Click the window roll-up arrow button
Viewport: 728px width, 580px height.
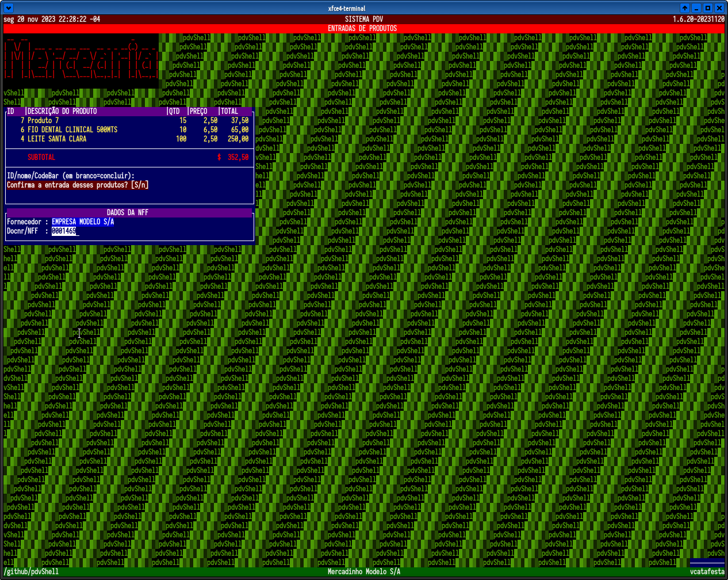[x=684, y=8]
